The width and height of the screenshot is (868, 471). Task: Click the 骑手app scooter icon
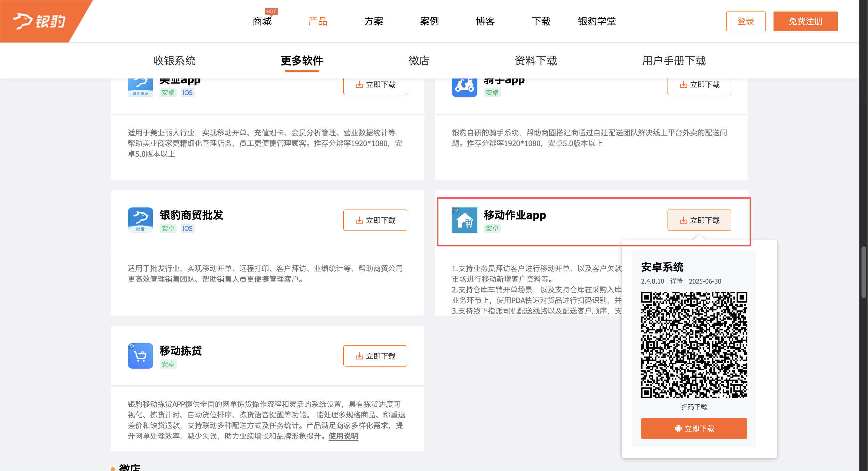pos(465,88)
